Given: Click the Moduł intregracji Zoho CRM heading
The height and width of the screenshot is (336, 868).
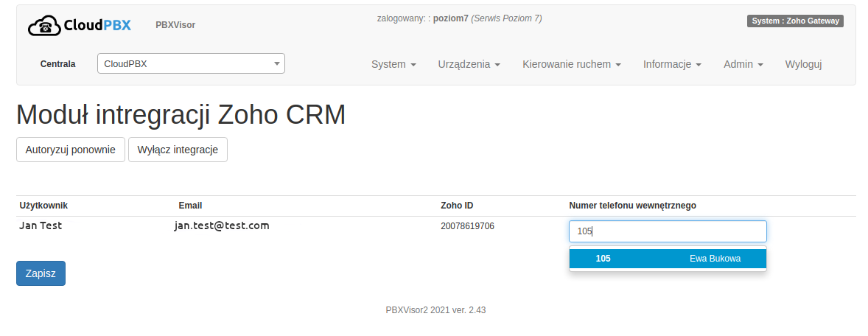Looking at the screenshot, I should tap(181, 115).
